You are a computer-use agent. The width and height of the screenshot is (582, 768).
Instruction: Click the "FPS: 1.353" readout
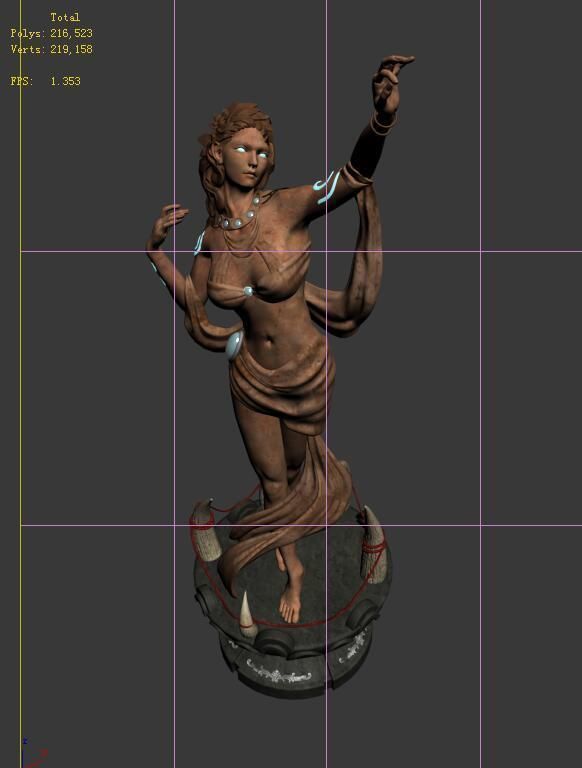45,81
